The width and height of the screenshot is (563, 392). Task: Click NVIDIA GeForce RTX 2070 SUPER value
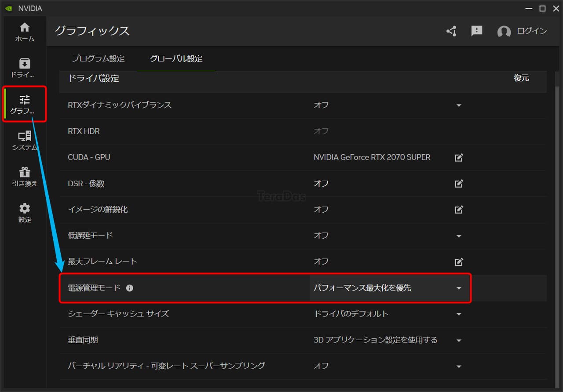(x=372, y=157)
